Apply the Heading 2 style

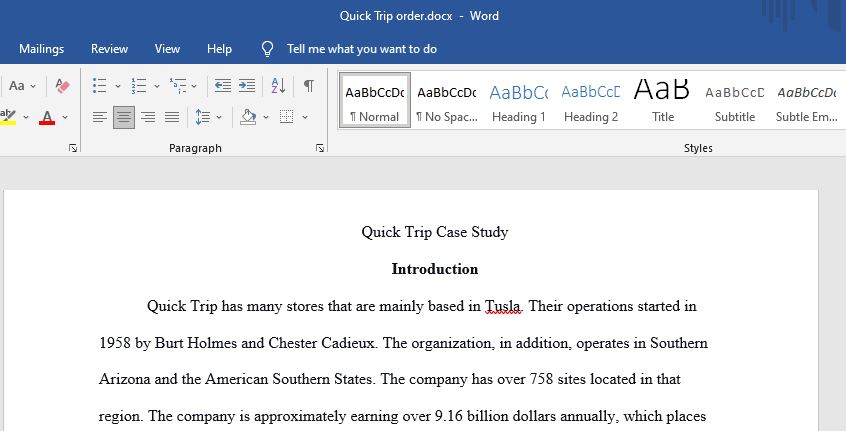pos(591,101)
